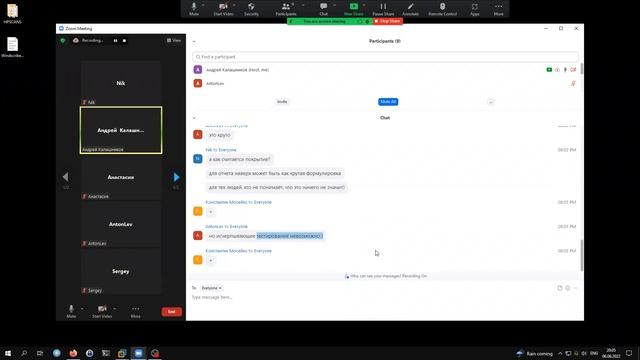Mute microphone in top sharing toolbar
This screenshot has height=360, width=640.
tap(194, 9)
